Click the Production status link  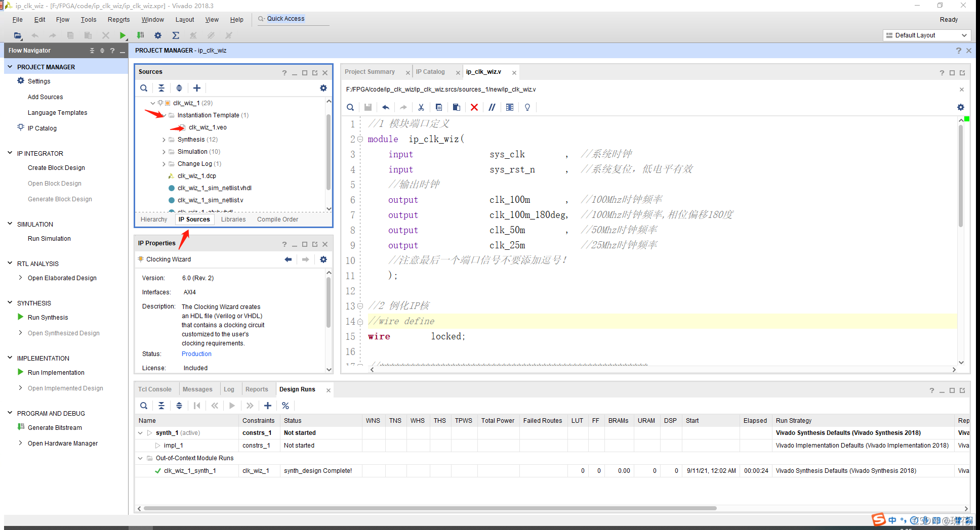click(x=196, y=354)
